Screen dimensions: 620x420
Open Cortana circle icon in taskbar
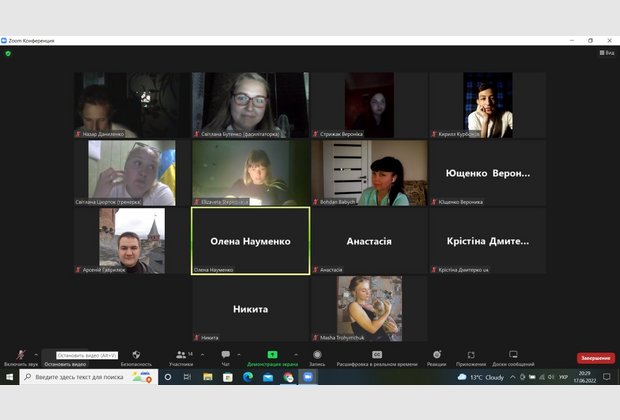(x=168, y=377)
